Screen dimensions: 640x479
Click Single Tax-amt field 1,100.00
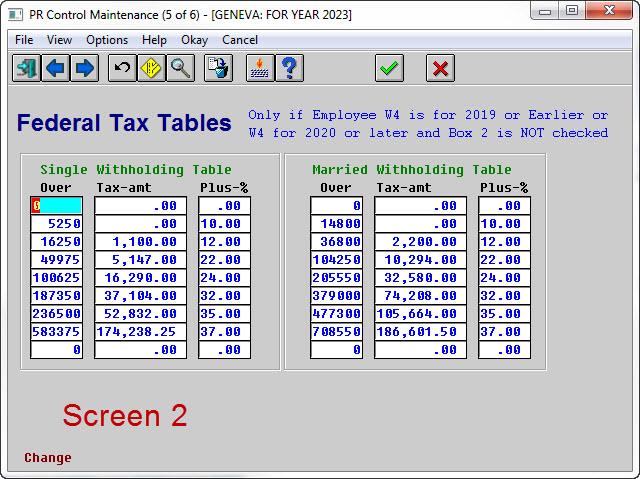(140, 242)
